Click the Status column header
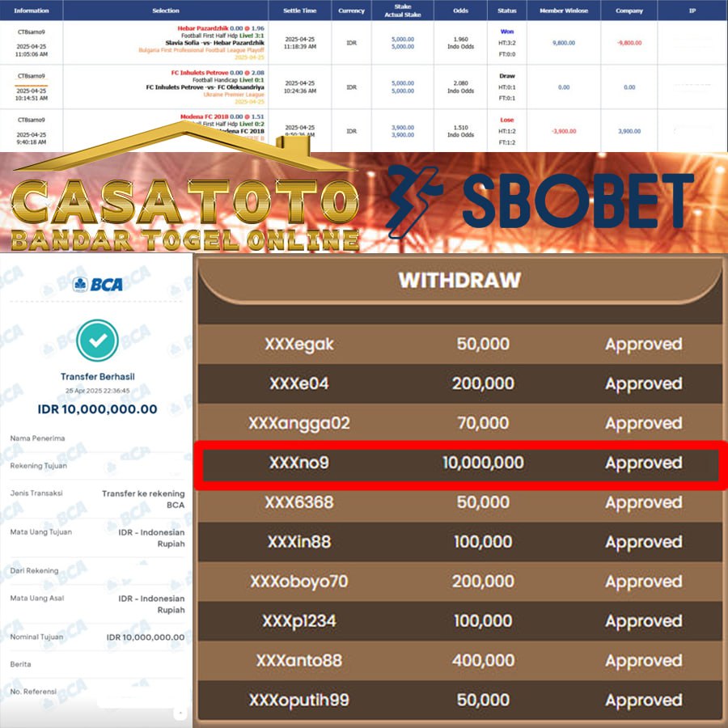 [506, 11]
